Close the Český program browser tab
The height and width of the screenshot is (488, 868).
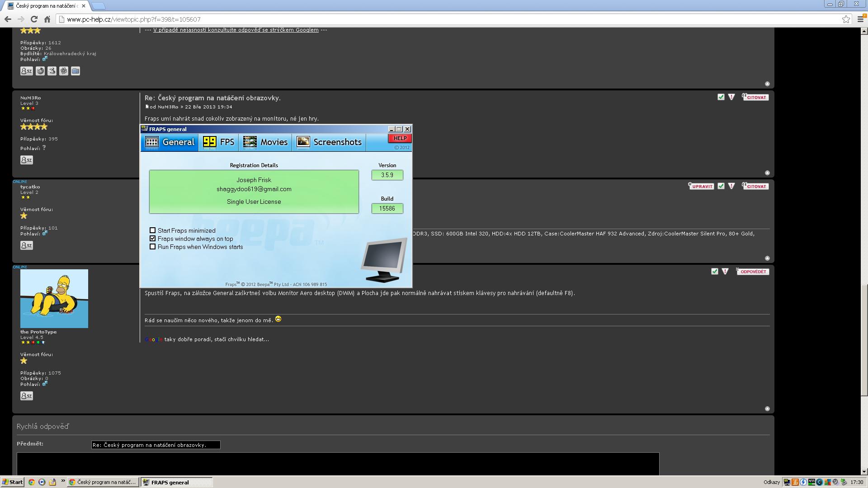coord(83,6)
